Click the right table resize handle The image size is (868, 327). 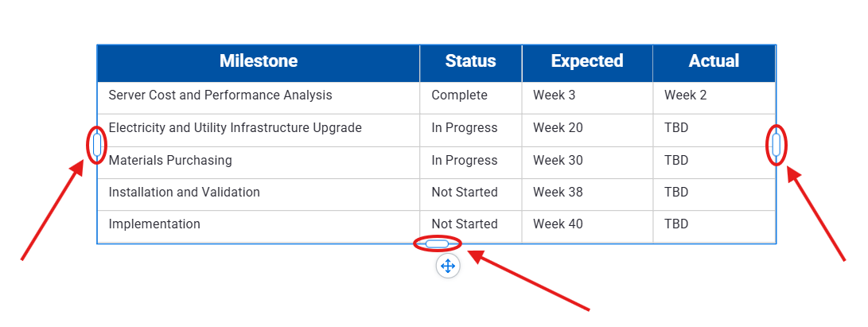pos(776,145)
